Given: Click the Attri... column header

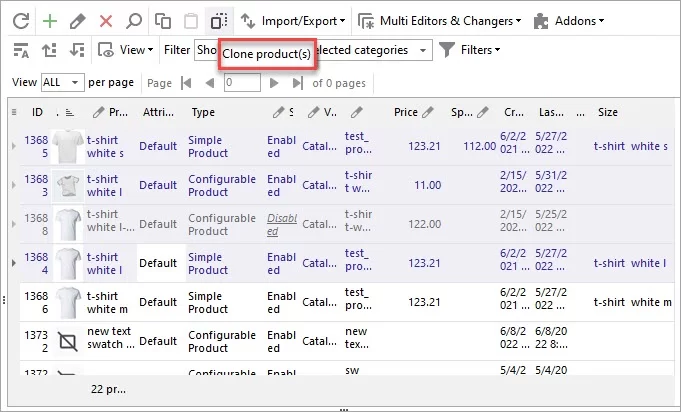Looking at the screenshot, I should 158,112.
